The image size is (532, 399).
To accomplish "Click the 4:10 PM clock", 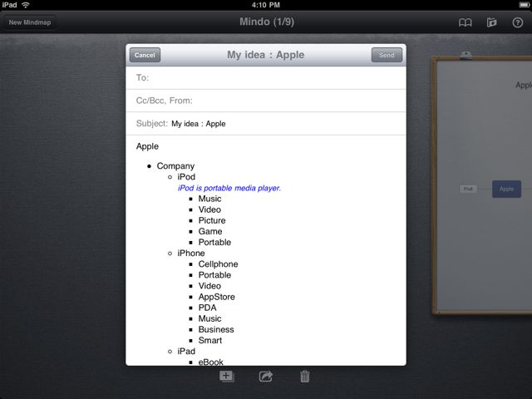I will (266, 5).
